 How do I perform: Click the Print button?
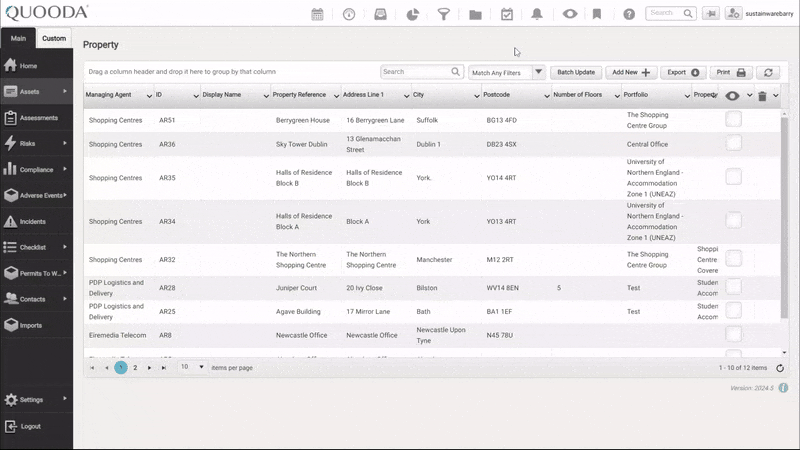731,72
